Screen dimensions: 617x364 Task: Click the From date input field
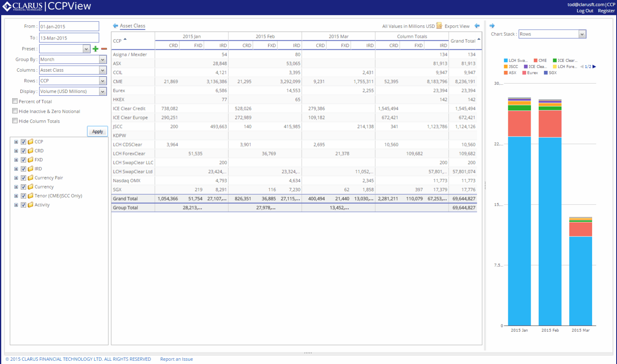(x=69, y=26)
